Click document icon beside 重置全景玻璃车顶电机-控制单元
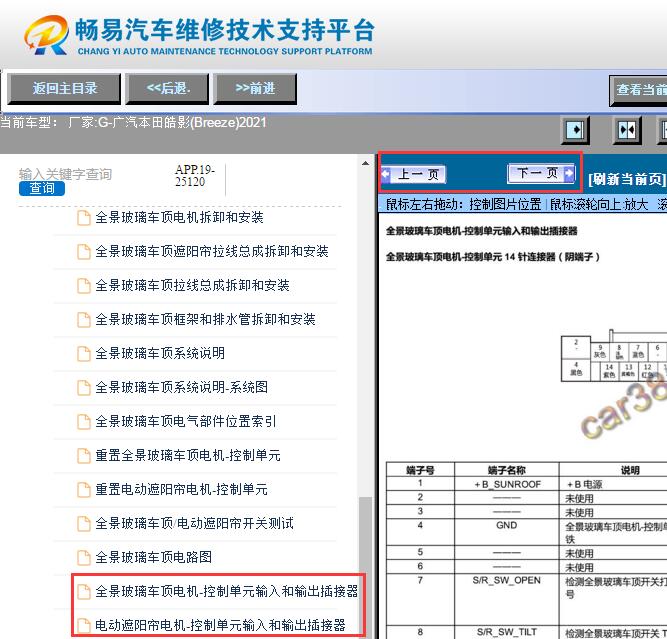667x639 pixels. coord(84,456)
